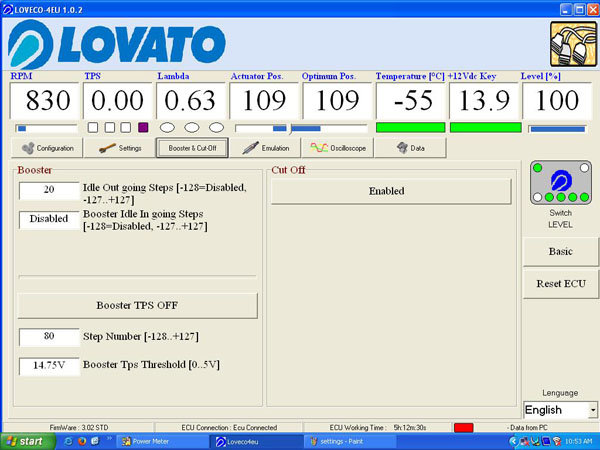This screenshot has height=450, width=600.
Task: Click the first Lambda oval indicator
Action: tap(167, 128)
